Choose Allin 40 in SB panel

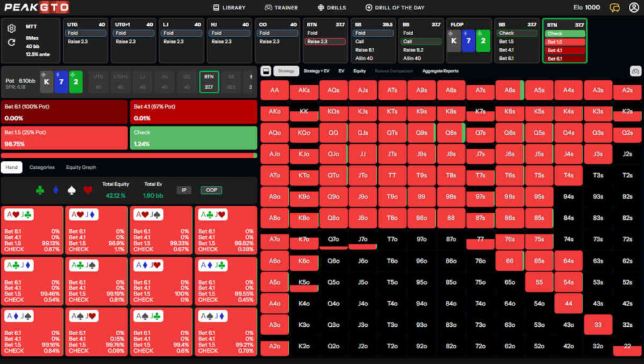[373, 59]
